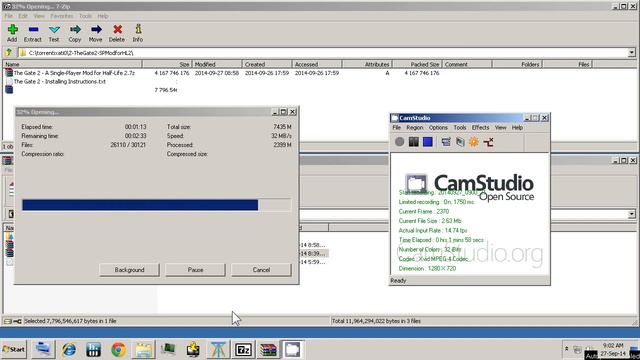Image resolution: width=640 pixels, height=360 pixels.
Task: Sort by Modified column header
Action: coord(217,64)
